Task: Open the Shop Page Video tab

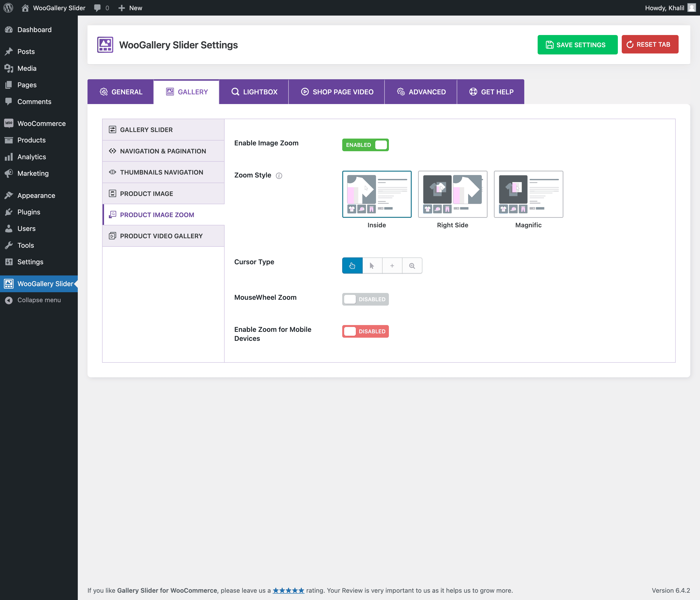Action: point(337,92)
